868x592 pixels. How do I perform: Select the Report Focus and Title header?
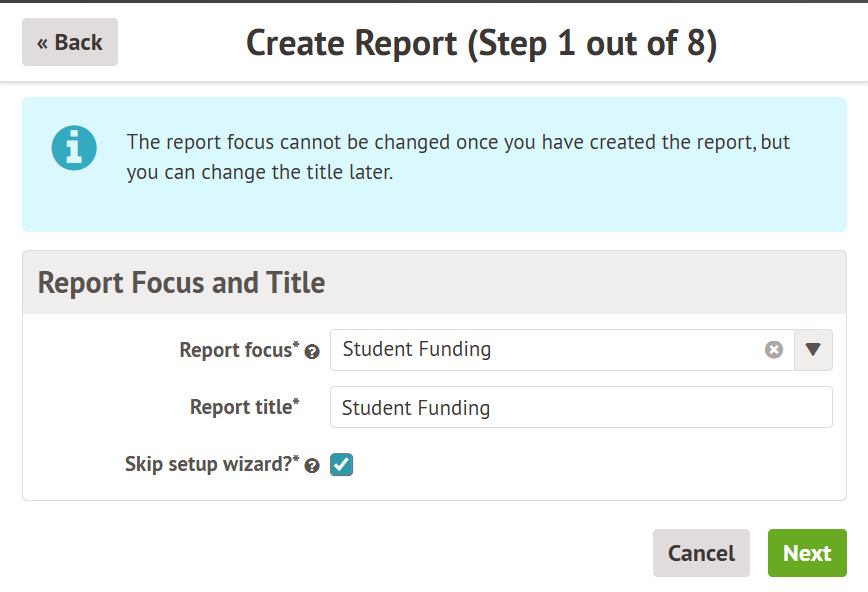(182, 282)
